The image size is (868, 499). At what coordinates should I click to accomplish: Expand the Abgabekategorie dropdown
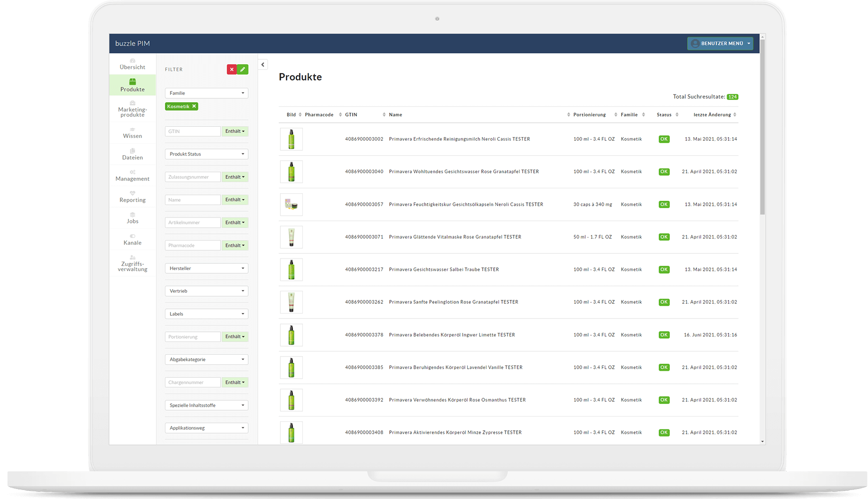click(243, 359)
